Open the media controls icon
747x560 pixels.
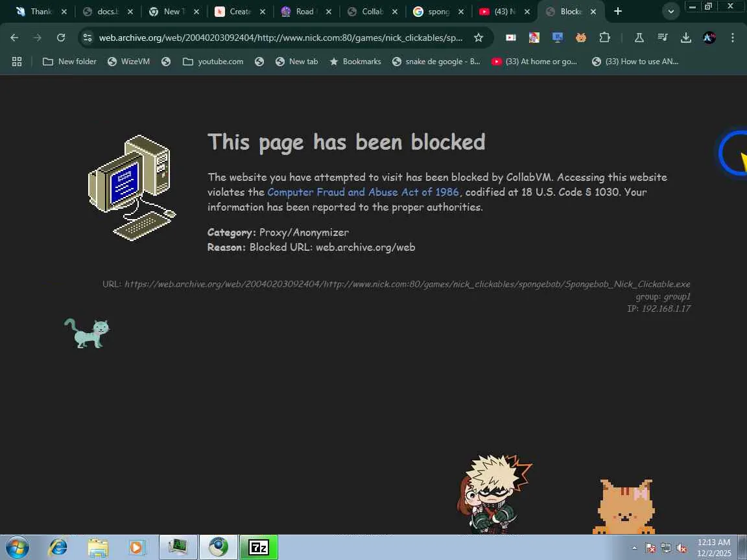tap(662, 38)
